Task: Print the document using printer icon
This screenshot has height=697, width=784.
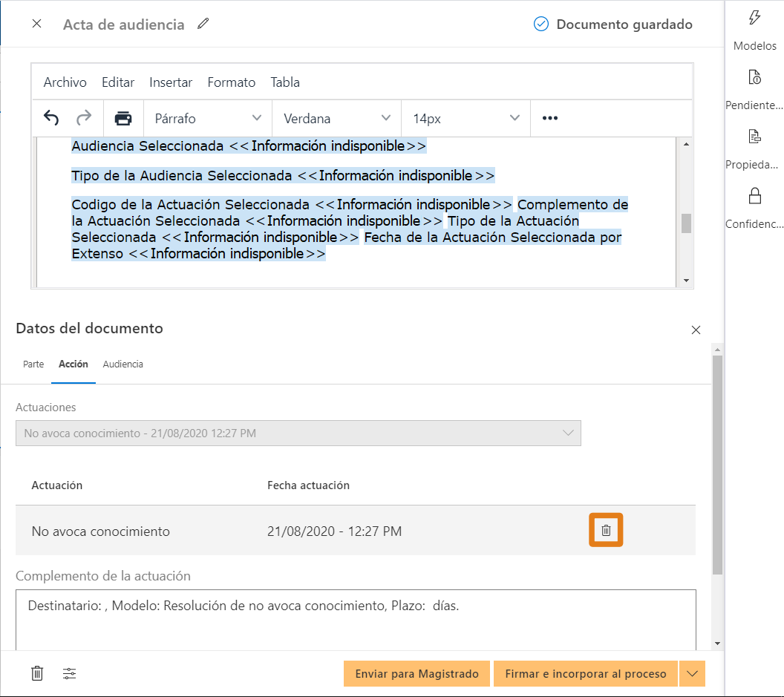Action: (123, 119)
